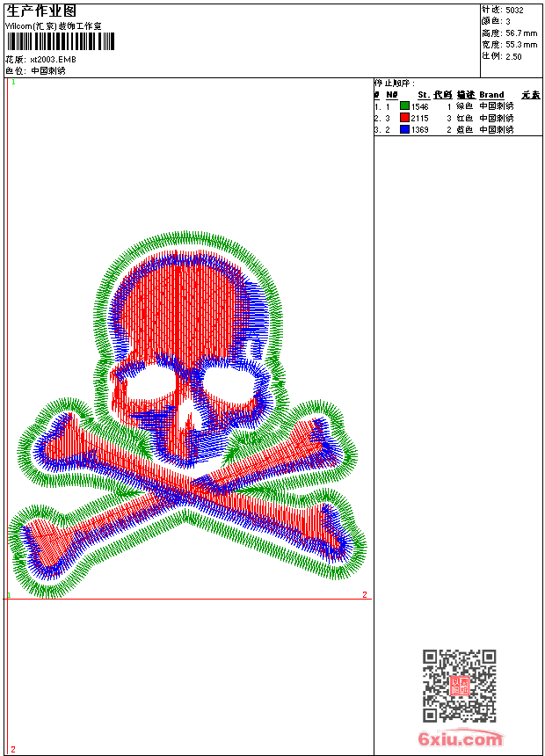Click the blue thread color swatch
Viewport: 545px width, 756px height.
point(404,129)
